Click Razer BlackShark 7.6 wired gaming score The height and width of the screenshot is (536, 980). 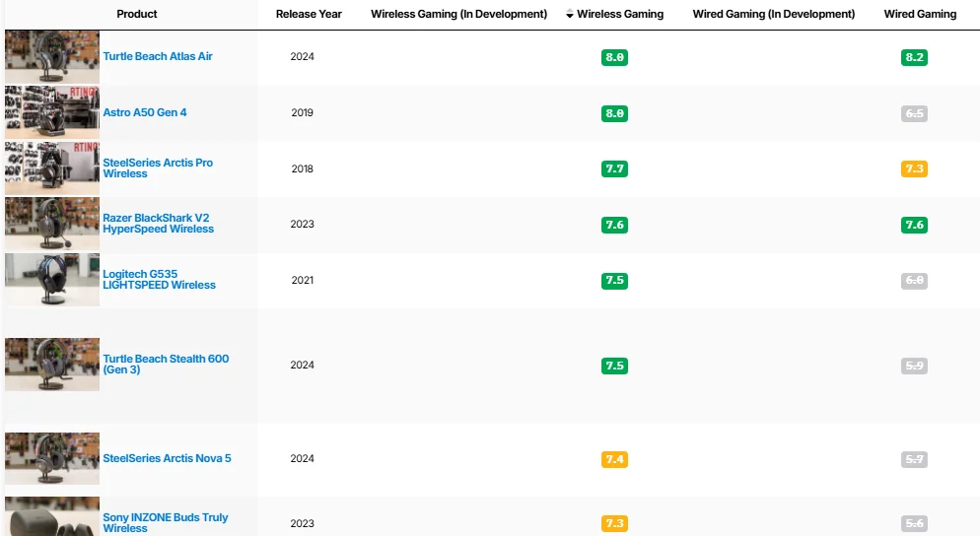tap(914, 225)
